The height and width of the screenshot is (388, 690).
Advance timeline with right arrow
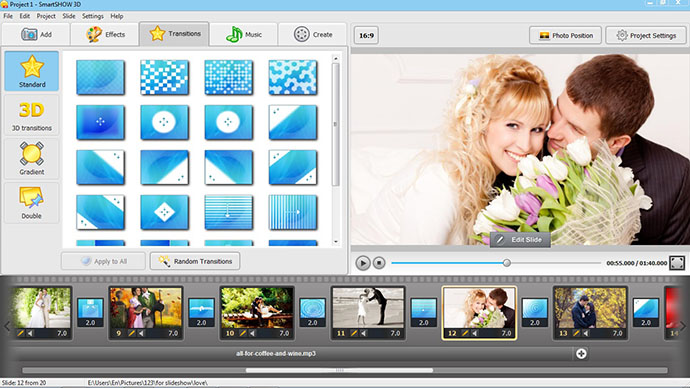point(683,326)
